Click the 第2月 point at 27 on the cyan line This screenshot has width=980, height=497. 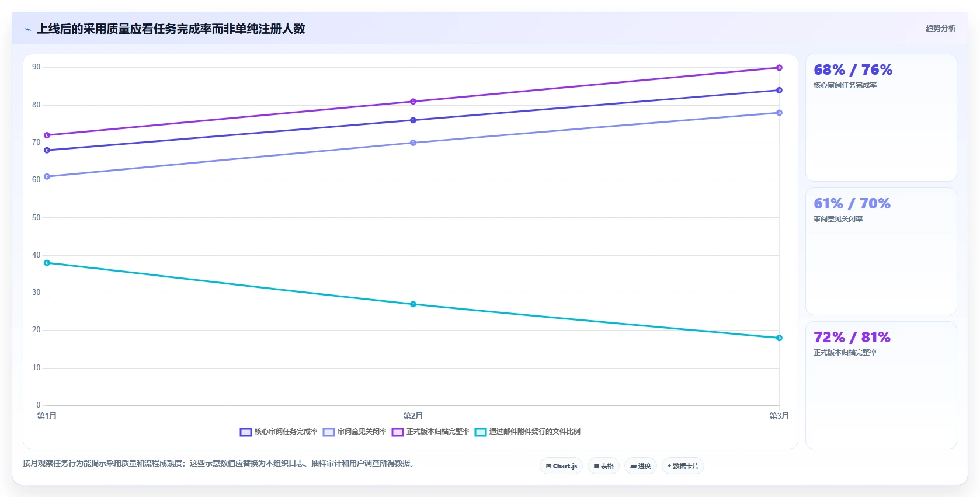pyautogui.click(x=413, y=304)
